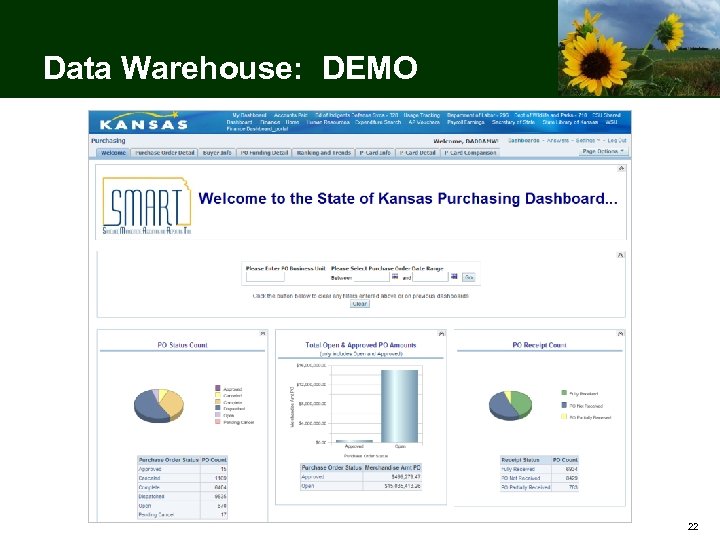Click the Dispatched legend color swatch
Viewport: 720px width, 540px height.
(x=218, y=408)
